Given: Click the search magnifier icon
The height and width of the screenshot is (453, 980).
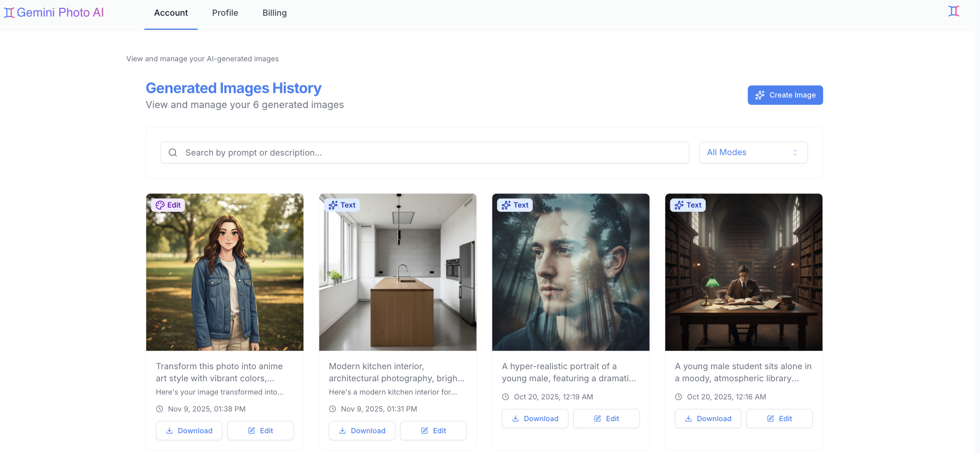Looking at the screenshot, I should (173, 152).
